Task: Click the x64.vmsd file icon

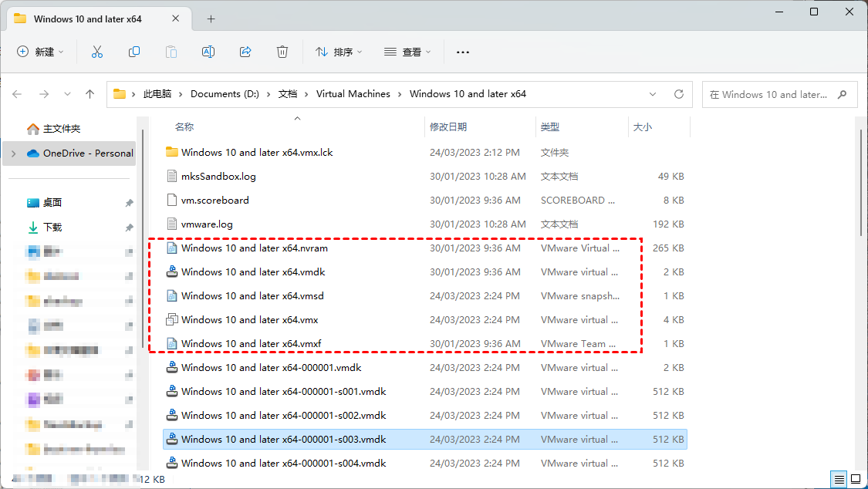Action: click(172, 295)
